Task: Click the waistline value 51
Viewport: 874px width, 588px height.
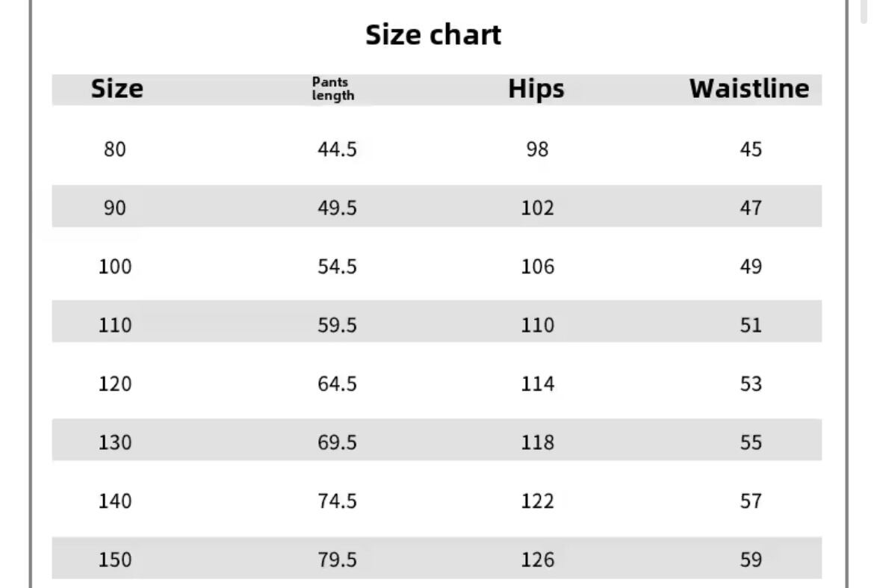Action: point(751,325)
